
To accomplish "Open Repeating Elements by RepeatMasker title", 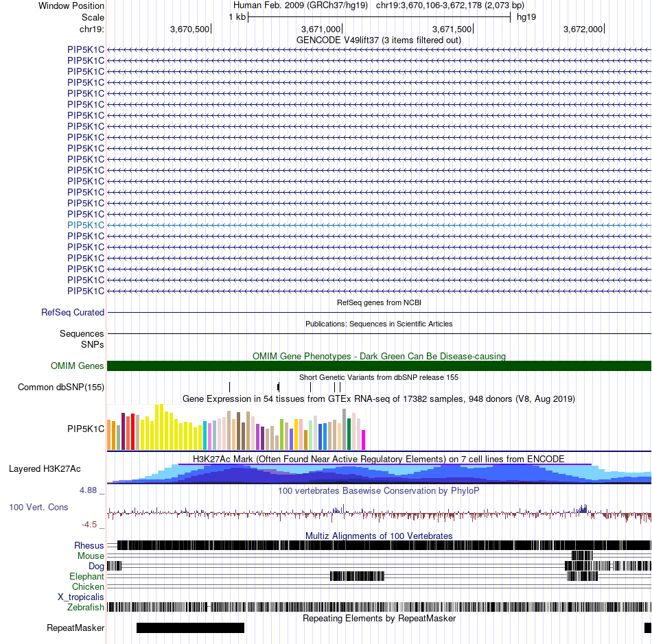I will [x=379, y=618].
